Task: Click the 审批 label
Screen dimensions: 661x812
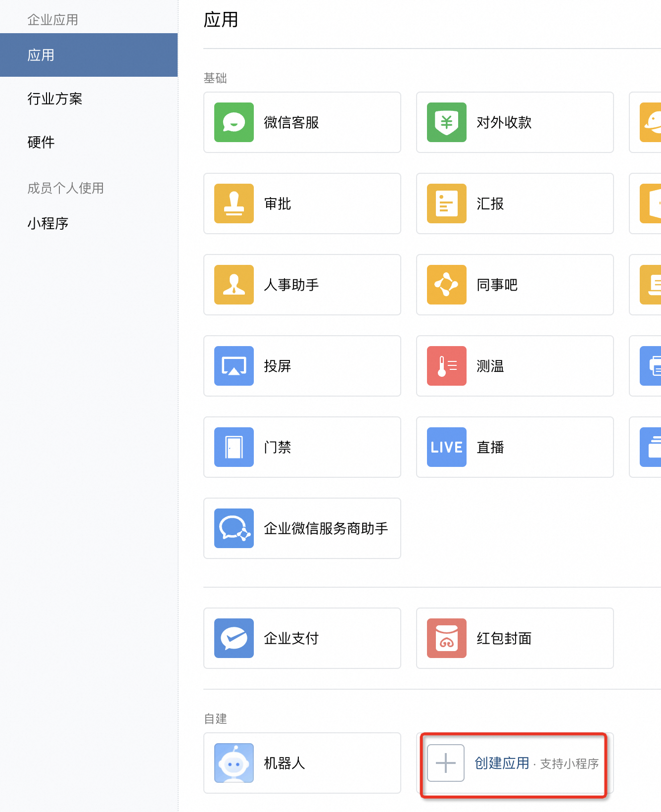Action: (x=278, y=203)
